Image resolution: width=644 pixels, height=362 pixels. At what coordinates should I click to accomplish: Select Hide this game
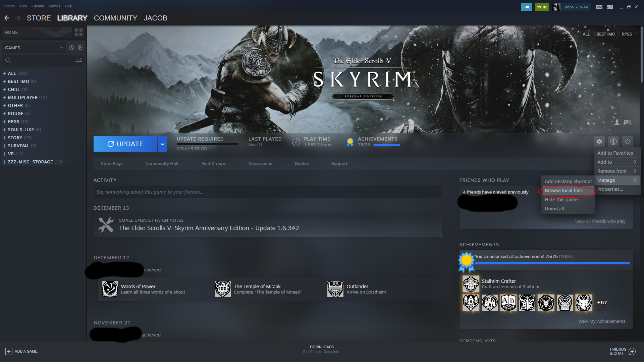tap(568, 200)
